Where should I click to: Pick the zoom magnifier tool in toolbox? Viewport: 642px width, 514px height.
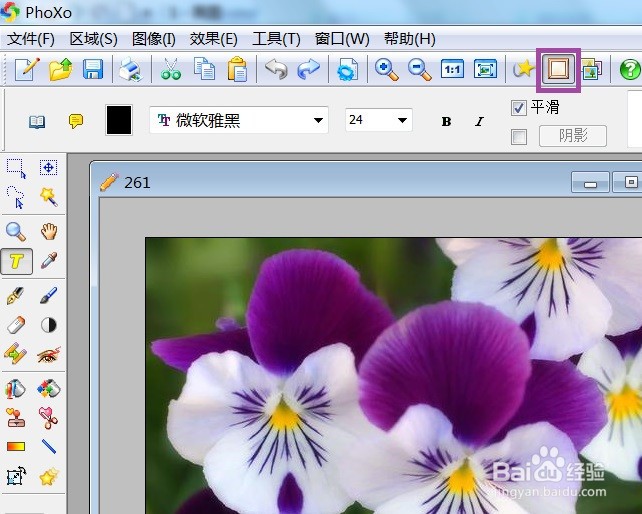click(16, 231)
